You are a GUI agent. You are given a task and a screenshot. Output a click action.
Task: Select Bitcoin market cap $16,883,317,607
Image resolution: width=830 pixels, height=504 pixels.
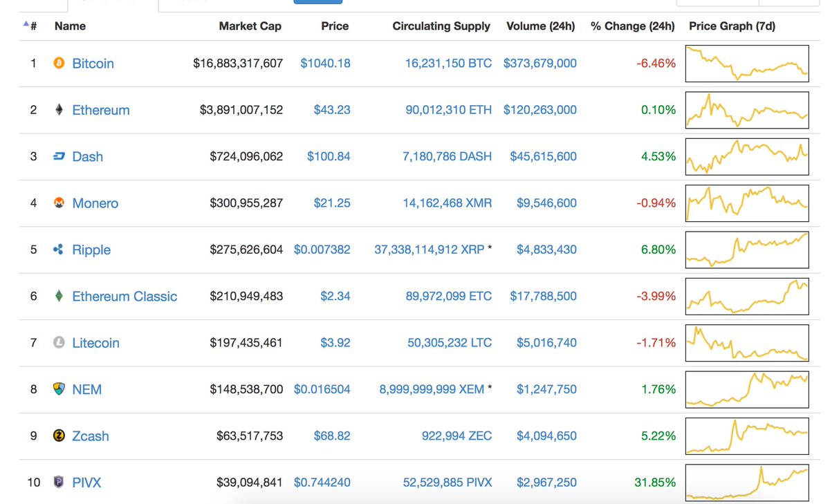238,63
